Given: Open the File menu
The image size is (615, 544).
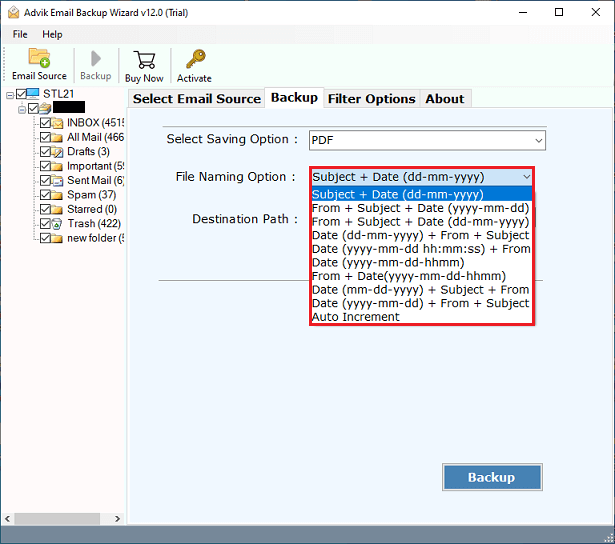Looking at the screenshot, I should click(x=20, y=35).
